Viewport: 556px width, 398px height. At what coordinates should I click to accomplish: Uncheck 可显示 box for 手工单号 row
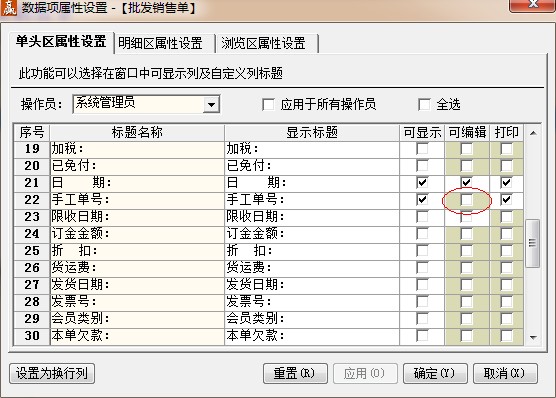pos(422,200)
